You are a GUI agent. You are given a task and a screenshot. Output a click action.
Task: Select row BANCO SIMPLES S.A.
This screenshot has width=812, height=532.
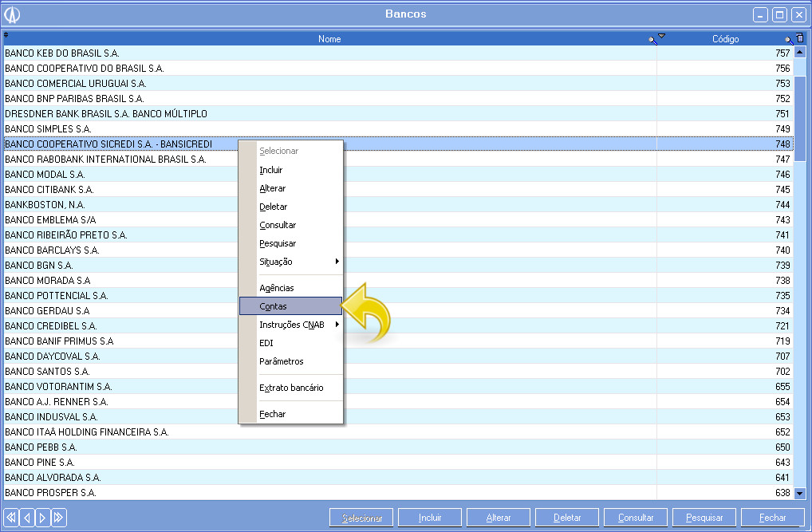coord(398,129)
